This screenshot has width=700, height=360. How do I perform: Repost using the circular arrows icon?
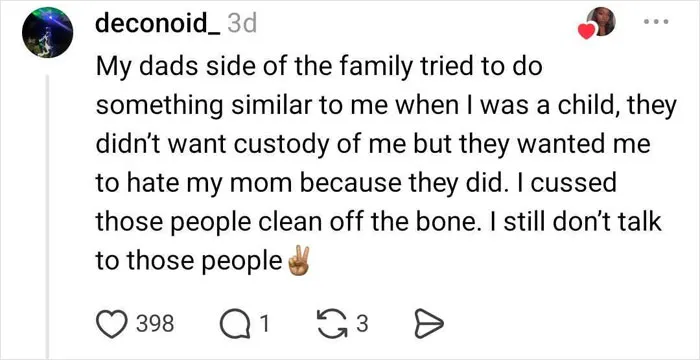(x=333, y=326)
